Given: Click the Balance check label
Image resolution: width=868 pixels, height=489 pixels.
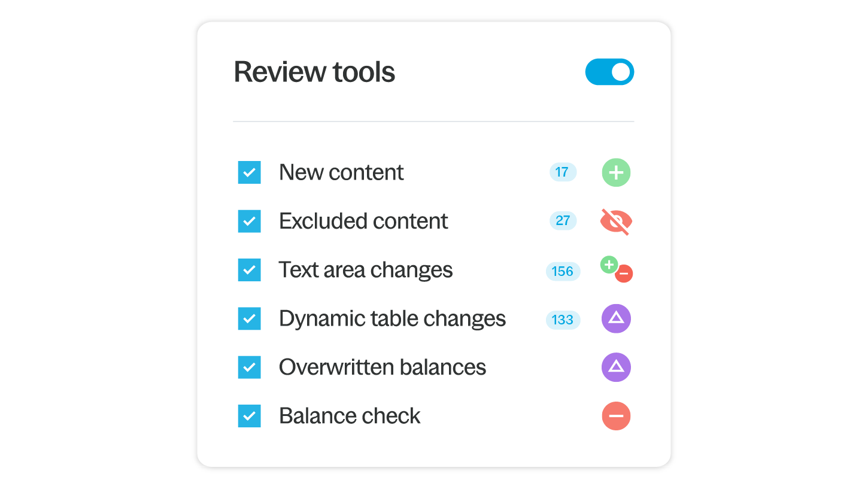Looking at the screenshot, I should 350,416.
